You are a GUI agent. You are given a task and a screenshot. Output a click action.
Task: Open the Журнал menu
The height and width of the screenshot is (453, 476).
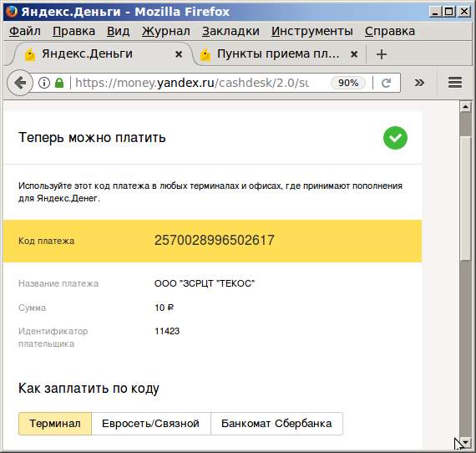click(165, 31)
